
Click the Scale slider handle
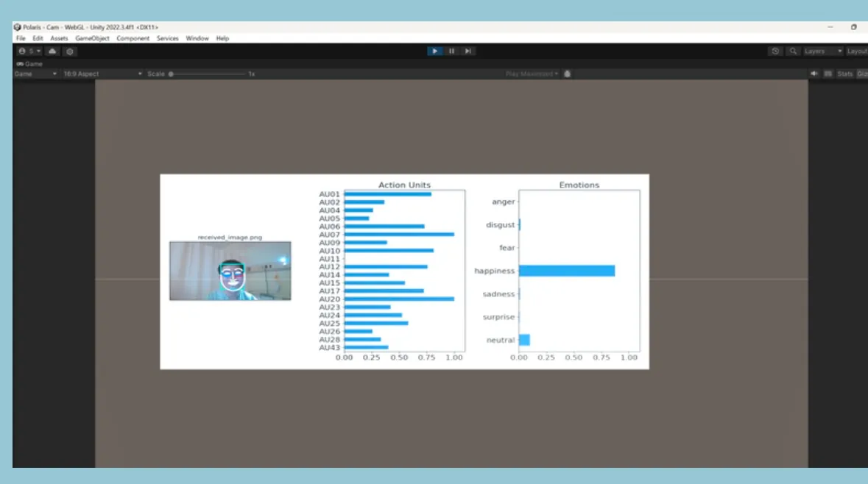[x=171, y=74]
